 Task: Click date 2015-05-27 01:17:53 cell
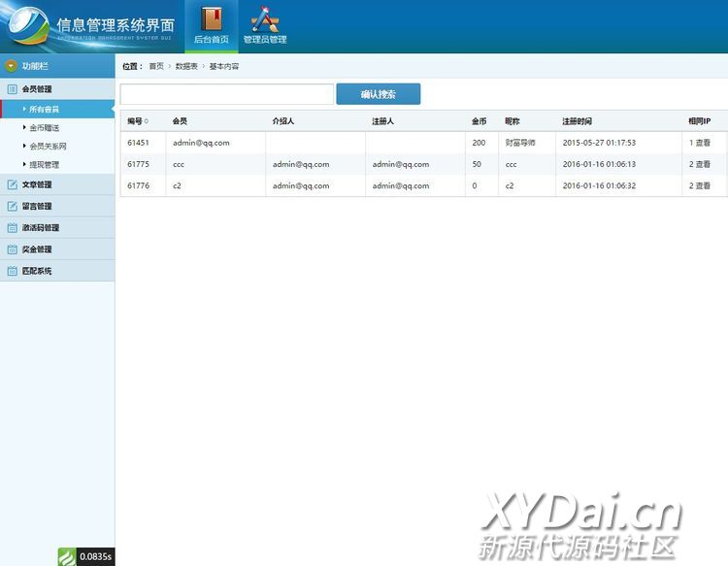pyautogui.click(x=599, y=143)
